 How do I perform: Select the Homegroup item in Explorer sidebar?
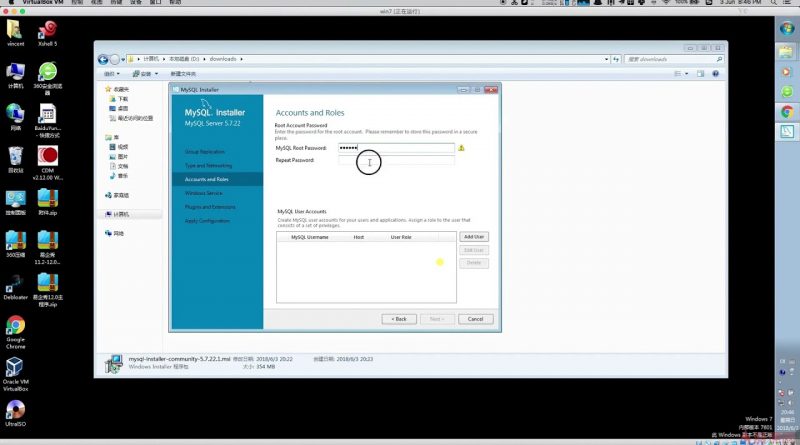(117, 195)
